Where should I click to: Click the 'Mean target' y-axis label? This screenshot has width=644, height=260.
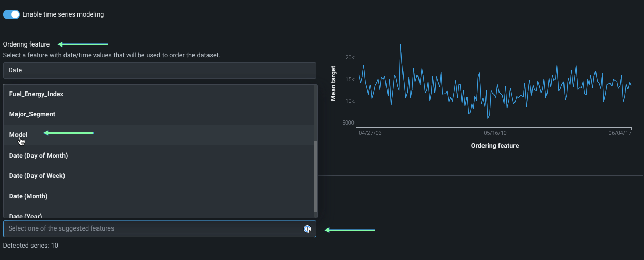[x=333, y=83]
